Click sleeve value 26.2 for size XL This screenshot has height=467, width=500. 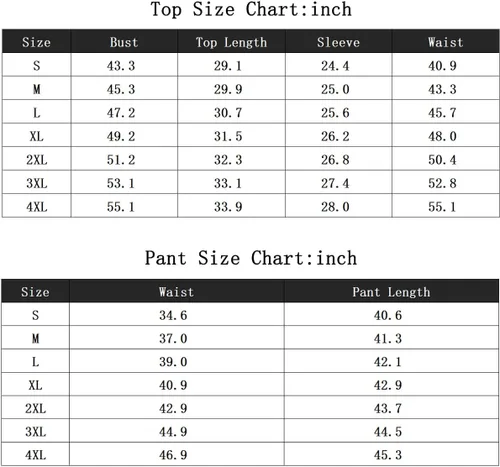coord(335,136)
